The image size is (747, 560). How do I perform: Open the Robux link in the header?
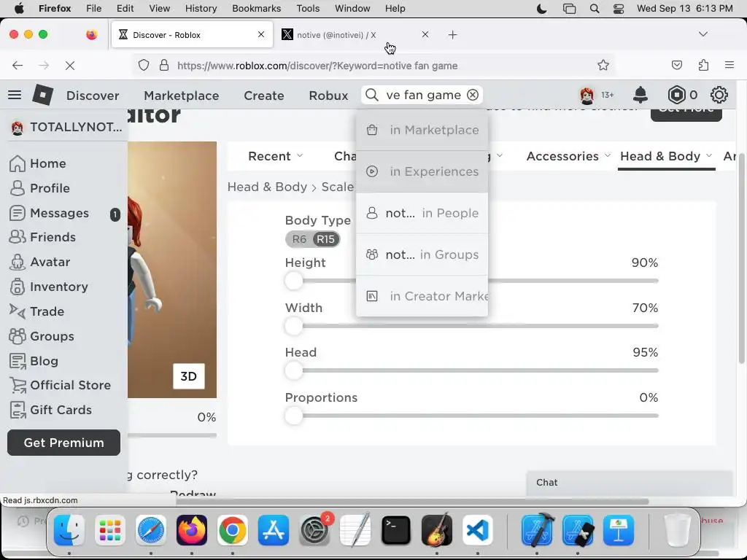coord(328,96)
